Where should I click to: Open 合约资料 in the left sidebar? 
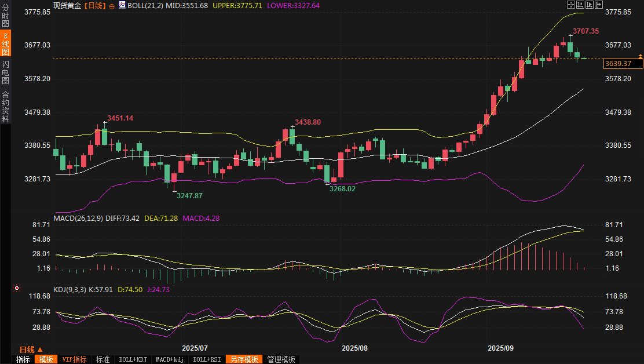coord(5,107)
